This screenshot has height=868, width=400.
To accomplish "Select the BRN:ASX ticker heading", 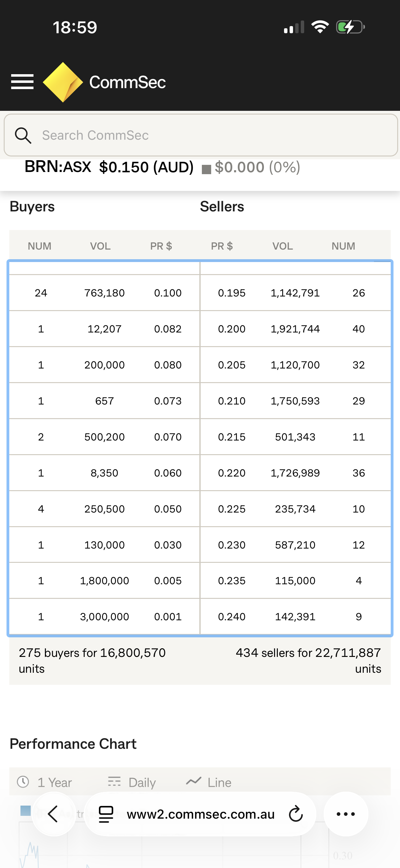I will point(58,167).
